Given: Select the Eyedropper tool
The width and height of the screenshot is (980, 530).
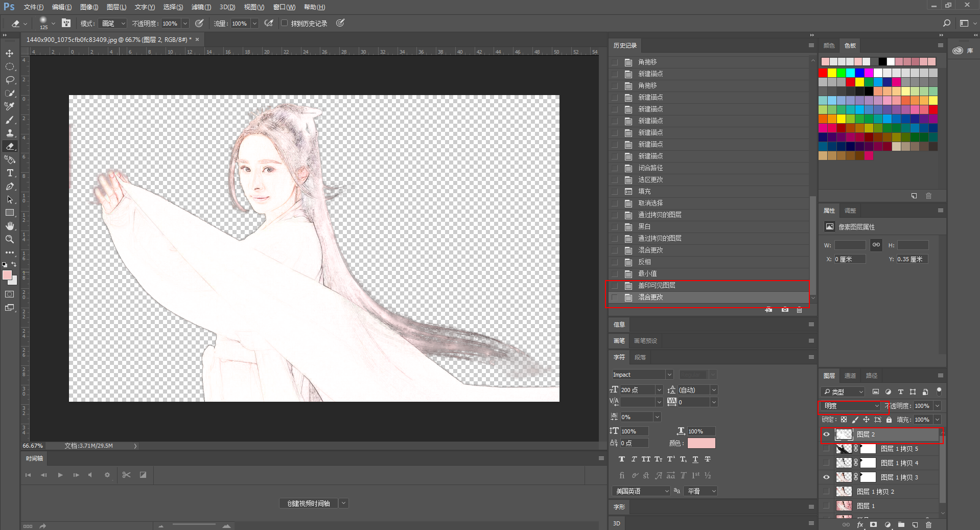Looking at the screenshot, I should tap(10, 106).
